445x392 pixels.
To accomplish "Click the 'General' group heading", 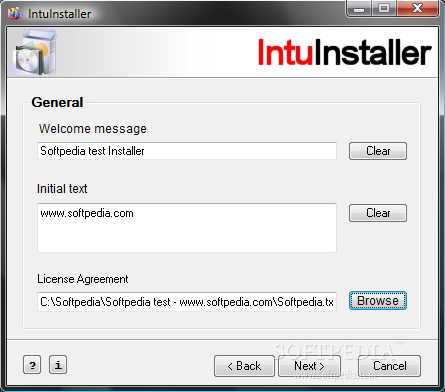I will [57, 102].
